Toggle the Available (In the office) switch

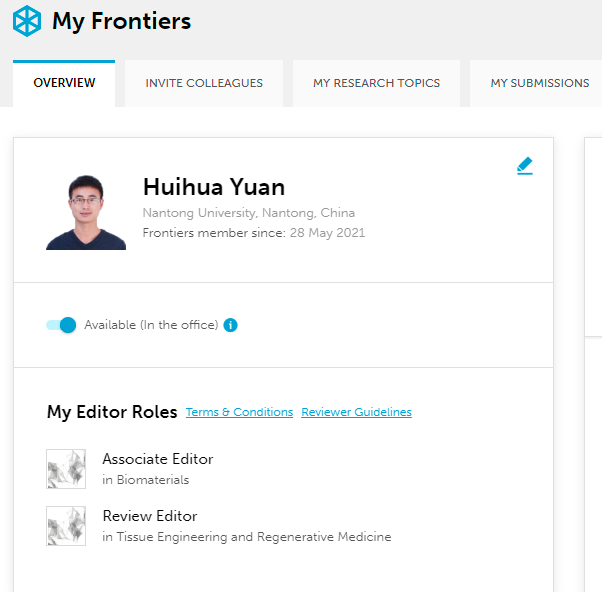(x=61, y=325)
